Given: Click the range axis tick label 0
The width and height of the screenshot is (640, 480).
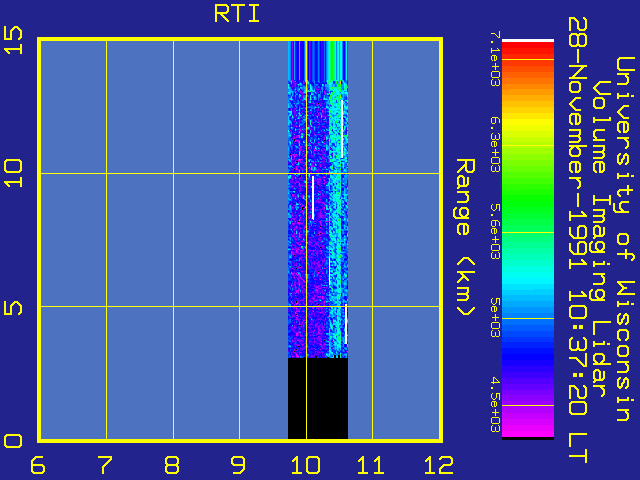Looking at the screenshot, I should pyautogui.click(x=13, y=441).
